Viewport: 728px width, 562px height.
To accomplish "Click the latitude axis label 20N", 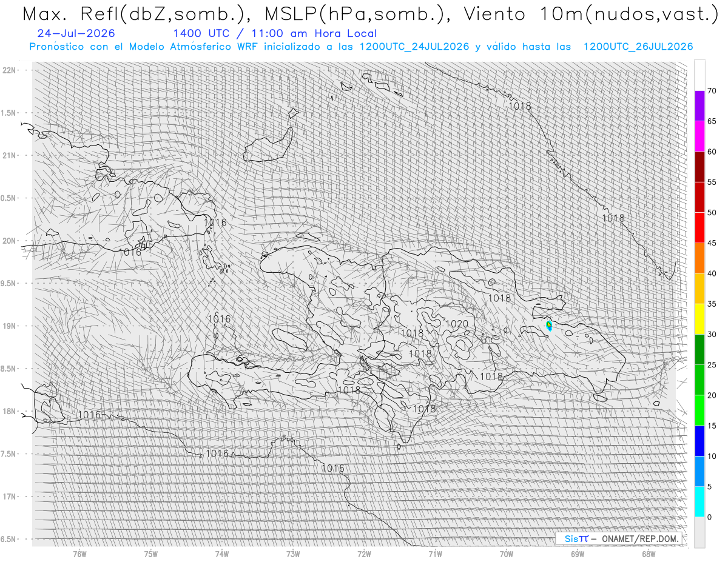I will click(8, 241).
